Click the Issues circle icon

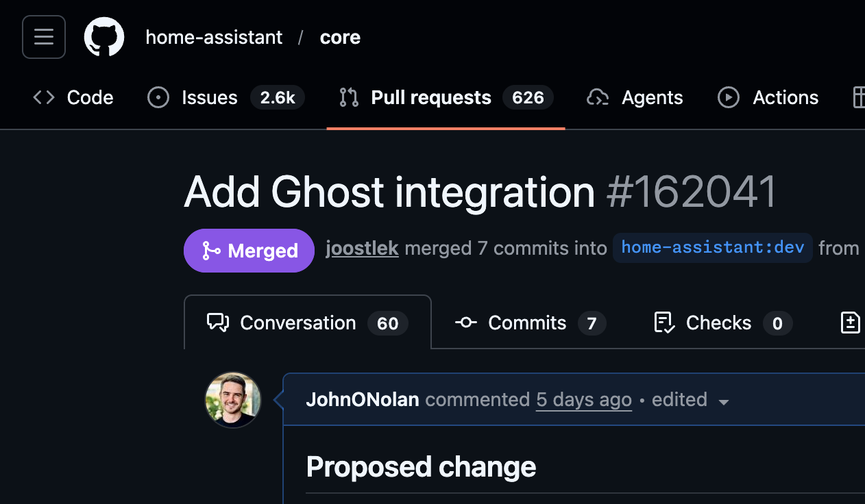158,98
